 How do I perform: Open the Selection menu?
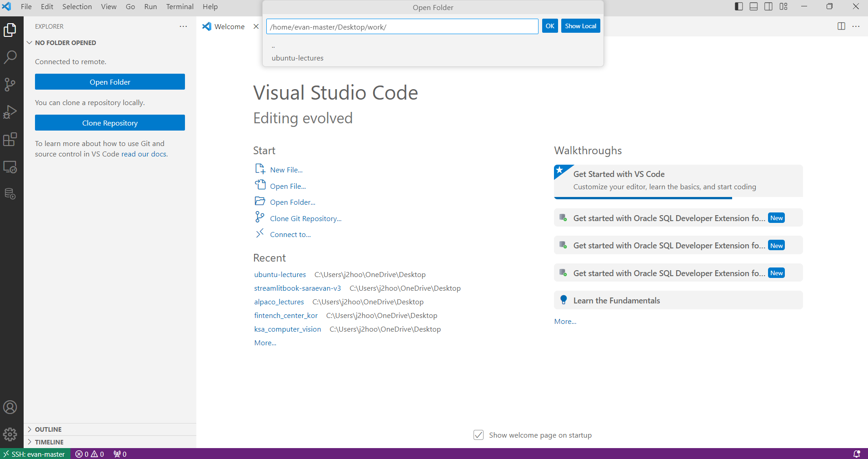click(x=77, y=6)
